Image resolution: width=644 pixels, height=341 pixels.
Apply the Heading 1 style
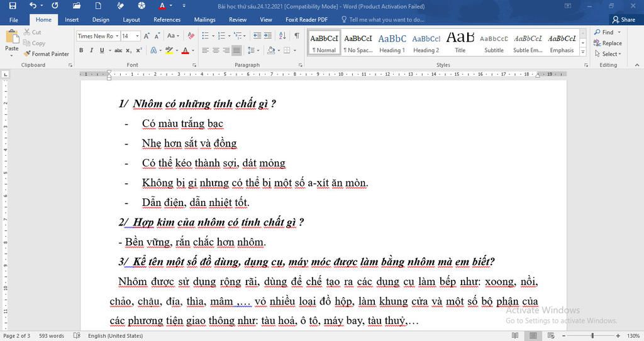tap(392, 43)
